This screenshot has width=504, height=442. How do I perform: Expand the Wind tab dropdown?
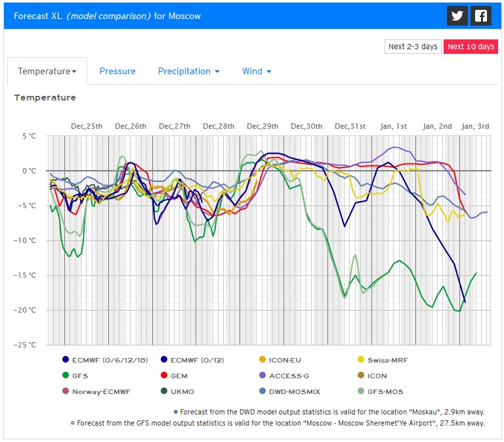[257, 71]
